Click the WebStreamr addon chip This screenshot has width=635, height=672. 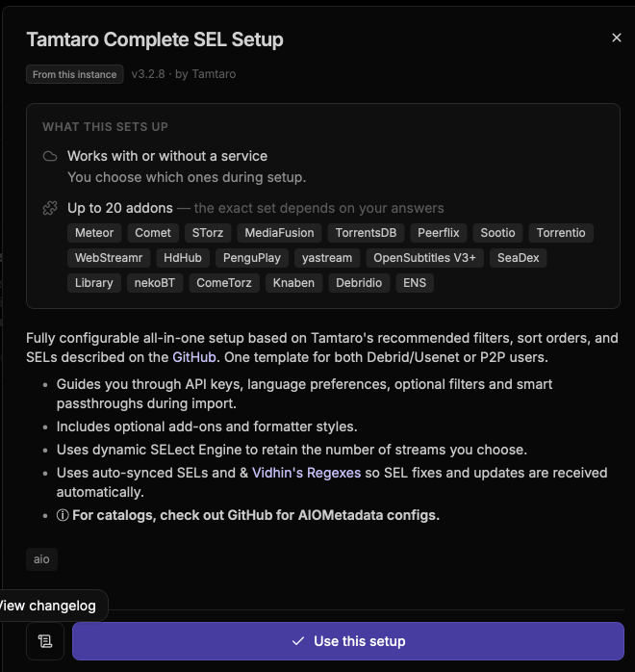(x=109, y=258)
